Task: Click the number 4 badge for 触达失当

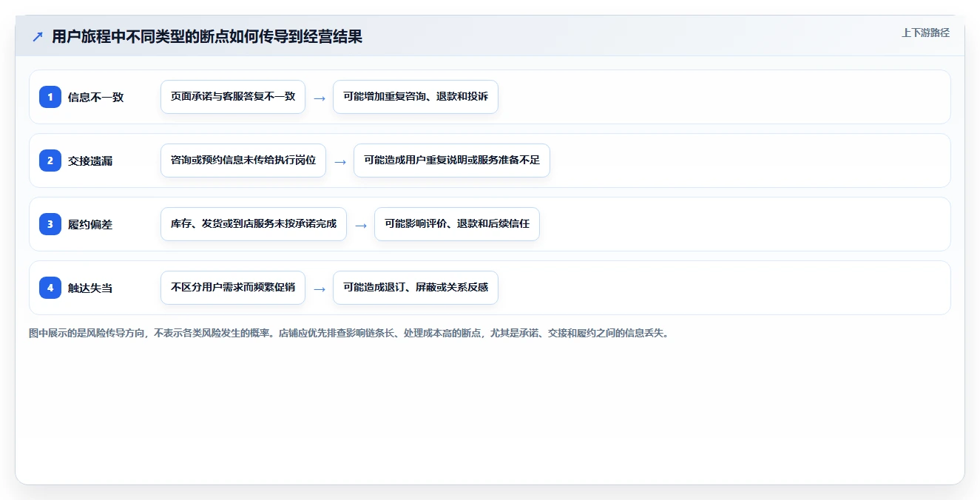Action: point(50,288)
